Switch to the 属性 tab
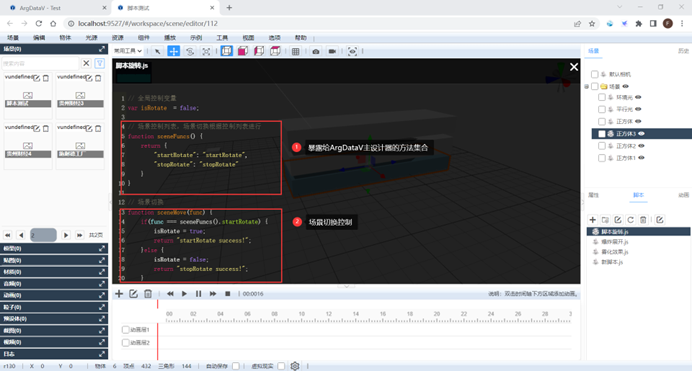 [594, 195]
